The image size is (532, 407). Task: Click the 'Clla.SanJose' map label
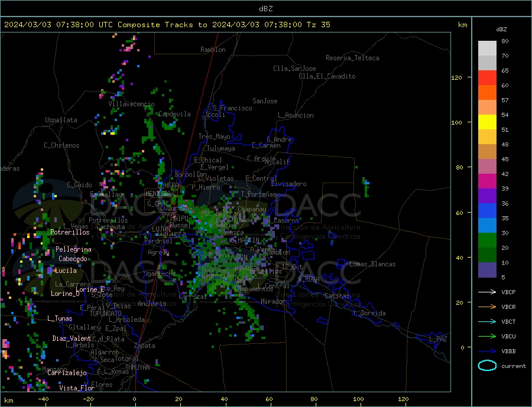(294, 69)
